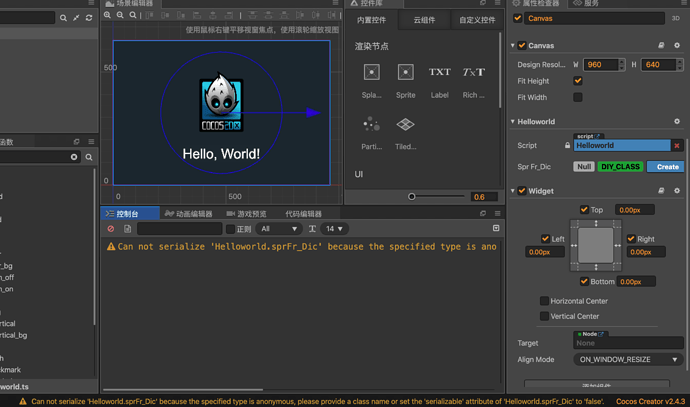Pick the Label (TXT) node icon
The height and width of the screenshot is (407, 690).
tap(439, 73)
